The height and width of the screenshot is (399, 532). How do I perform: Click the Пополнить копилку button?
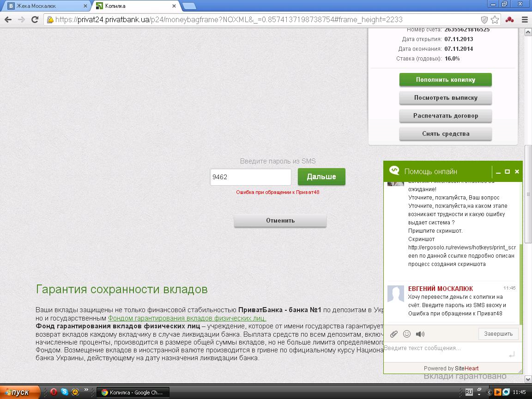click(446, 80)
